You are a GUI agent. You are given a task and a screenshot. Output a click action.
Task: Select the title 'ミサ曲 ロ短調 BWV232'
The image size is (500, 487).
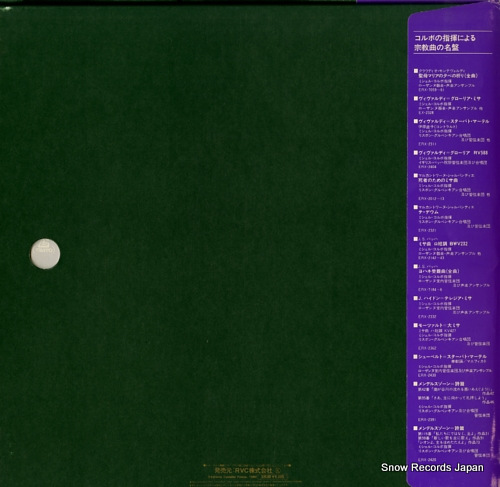443,244
